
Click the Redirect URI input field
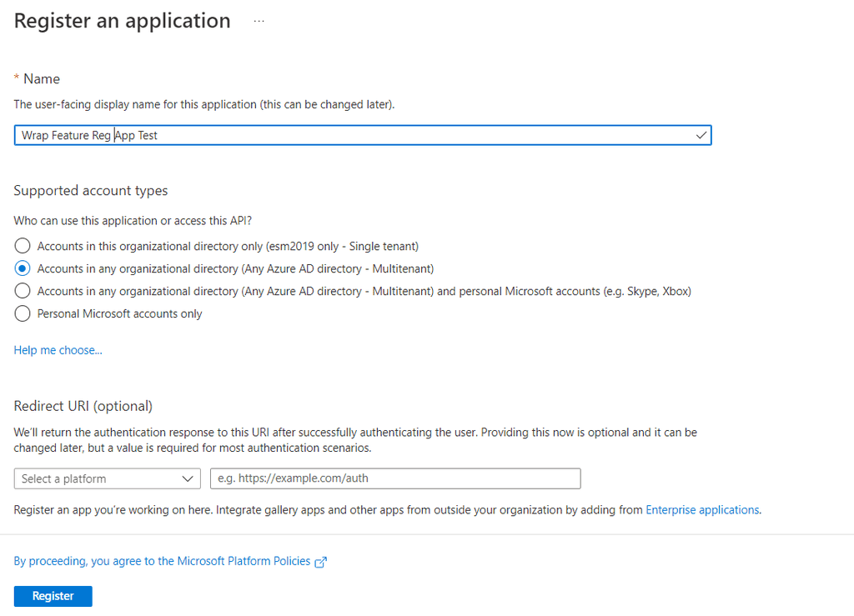coord(395,478)
